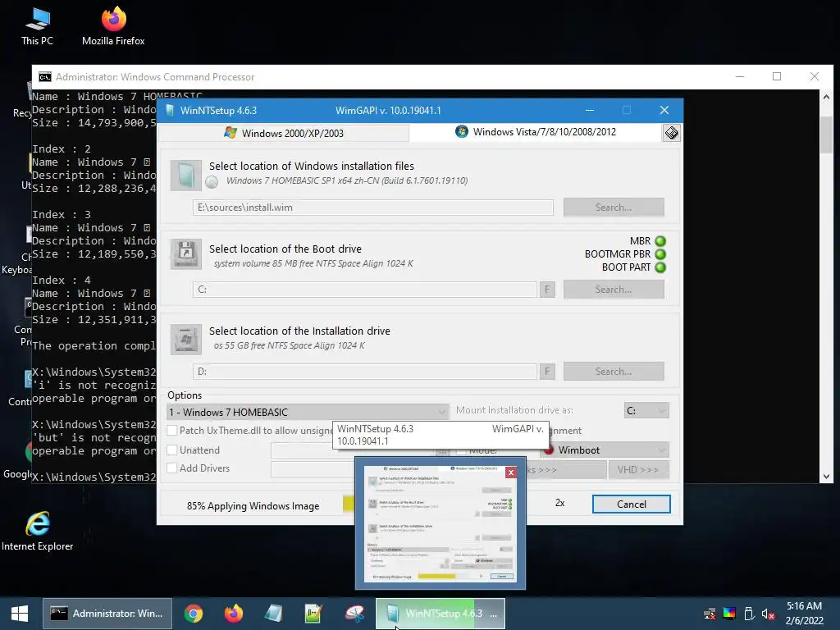Click Search for Boot drive location
The height and width of the screenshot is (630, 840).
pos(614,290)
